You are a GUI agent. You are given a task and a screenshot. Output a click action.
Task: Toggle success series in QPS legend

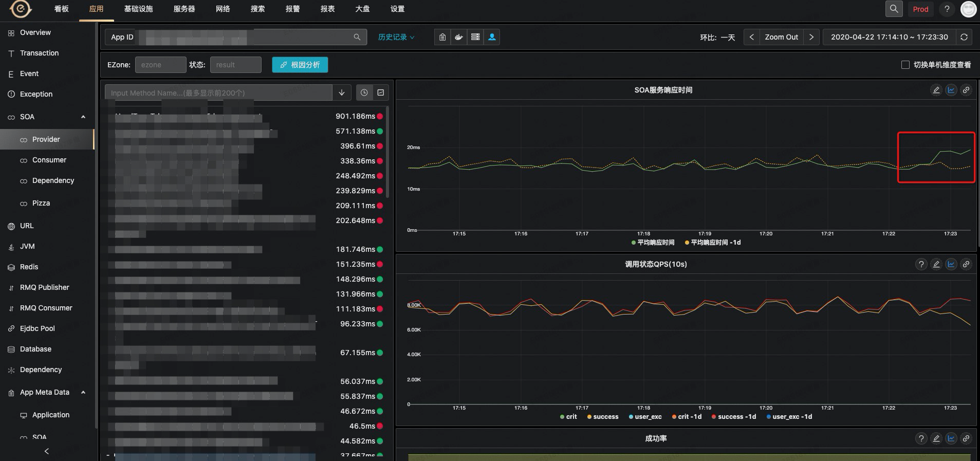[603, 417]
